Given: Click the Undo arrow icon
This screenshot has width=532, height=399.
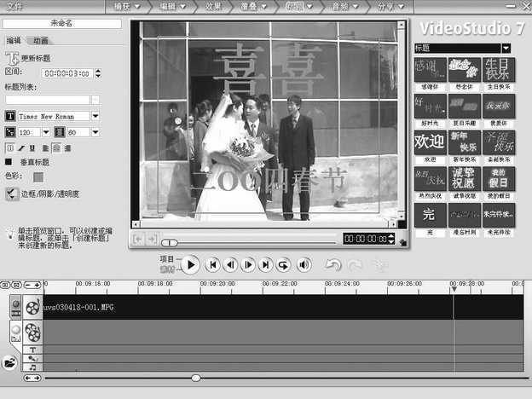Looking at the screenshot, I should pyautogui.click(x=335, y=265).
